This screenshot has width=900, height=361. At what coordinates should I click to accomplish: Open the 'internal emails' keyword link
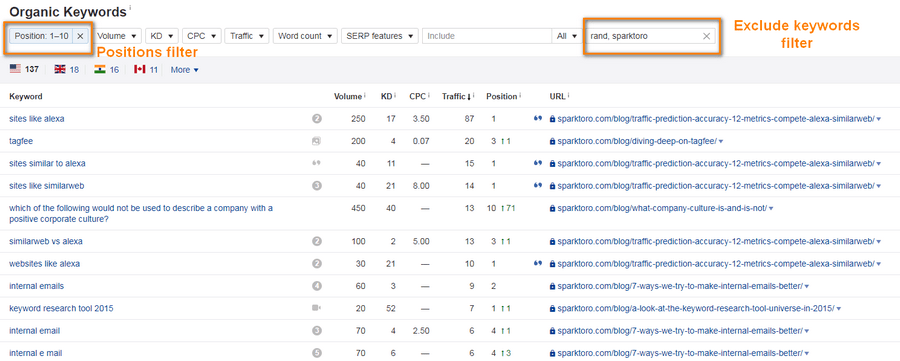tap(36, 286)
